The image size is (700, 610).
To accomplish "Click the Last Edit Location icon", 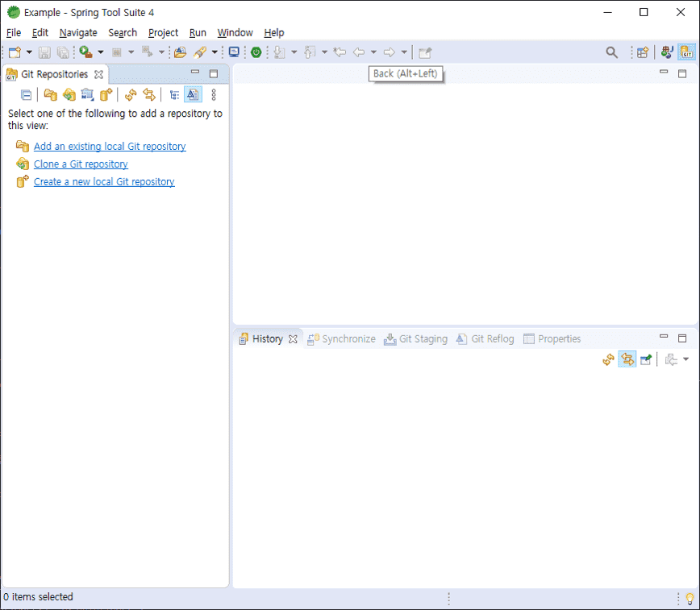I will tap(340, 52).
